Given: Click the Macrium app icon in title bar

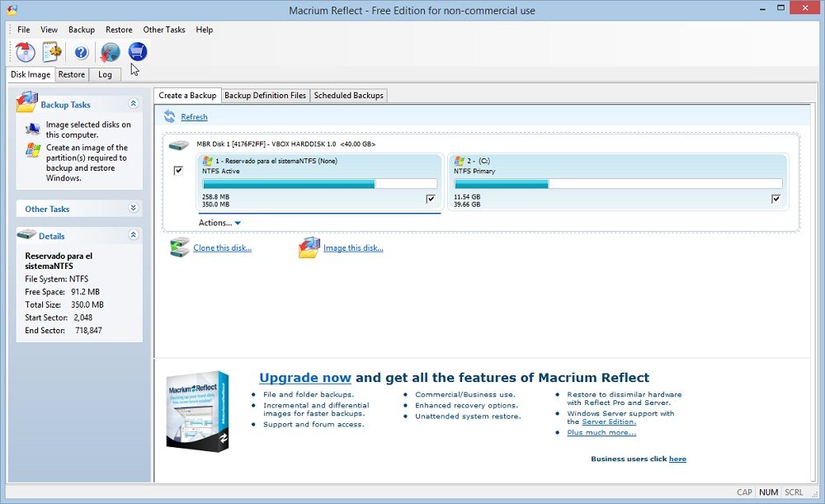Looking at the screenshot, I should click(11, 9).
